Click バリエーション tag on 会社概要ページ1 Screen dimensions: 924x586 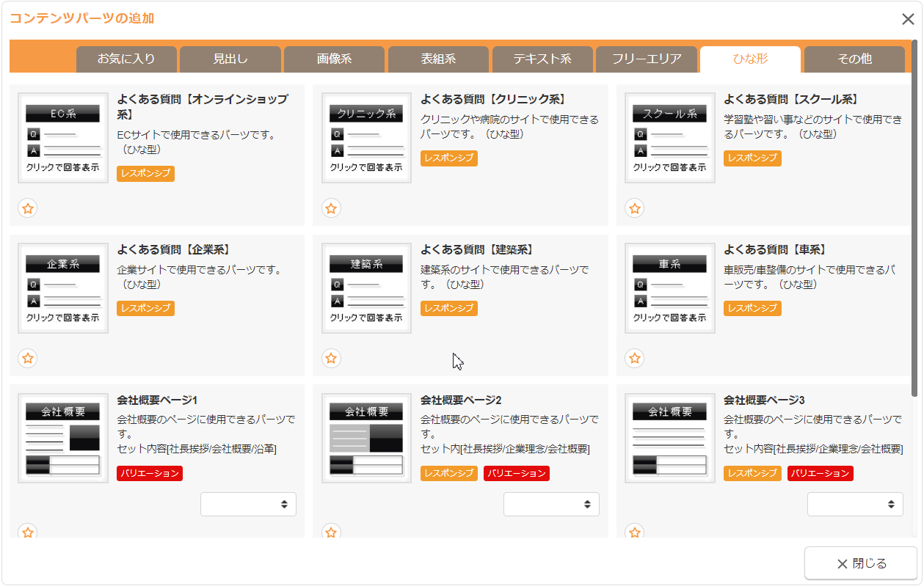coord(150,474)
